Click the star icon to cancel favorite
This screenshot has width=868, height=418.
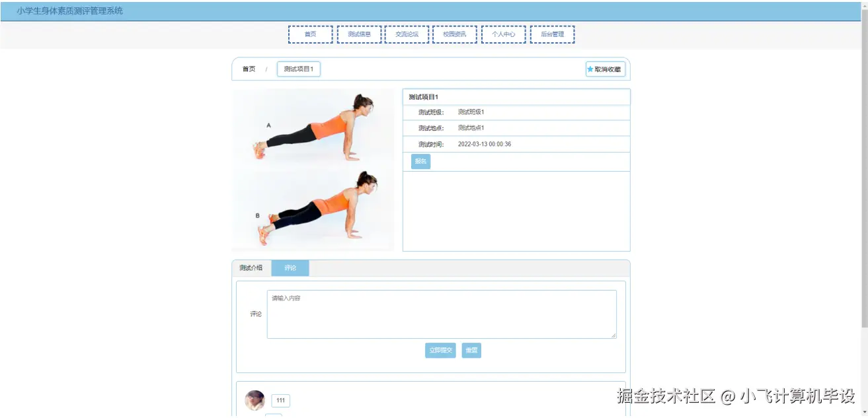tap(590, 68)
